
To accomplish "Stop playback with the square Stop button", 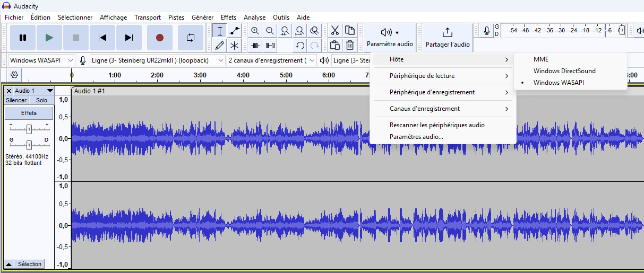I will point(76,38).
